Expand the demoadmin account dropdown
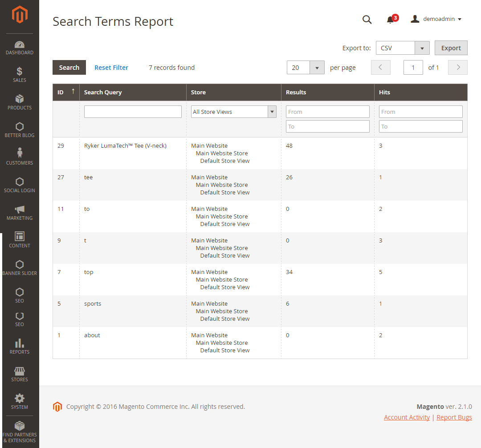The image size is (481, 448). 436,19
